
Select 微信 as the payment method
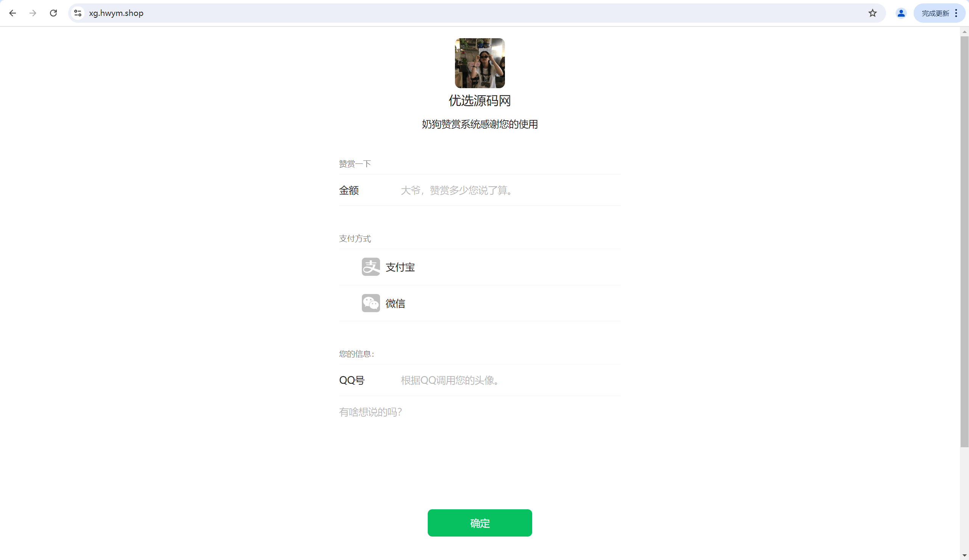(480, 303)
